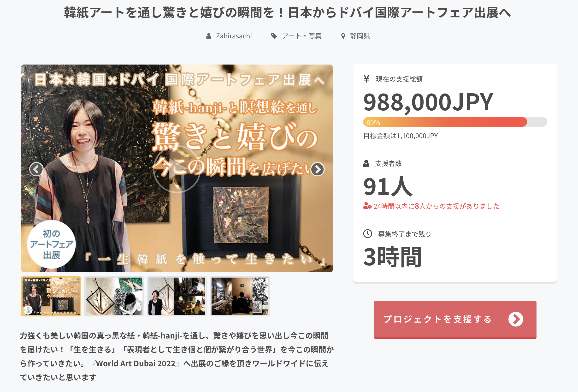Click the arrow circle in the support button

pos(516,319)
